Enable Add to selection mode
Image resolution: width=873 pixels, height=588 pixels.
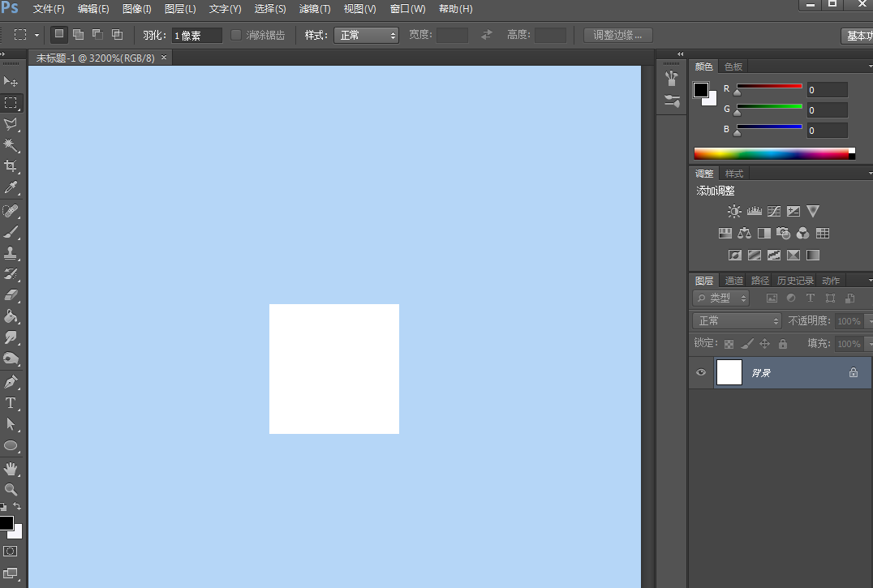(x=79, y=35)
